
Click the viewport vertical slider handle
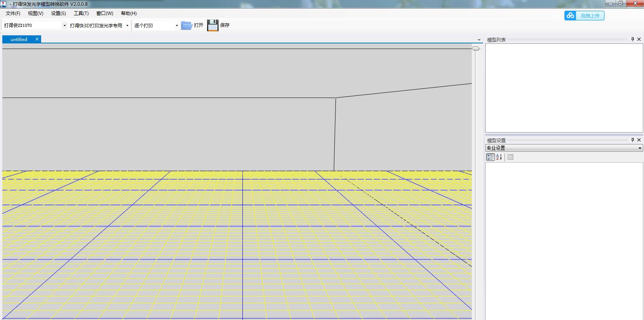tap(476, 48)
